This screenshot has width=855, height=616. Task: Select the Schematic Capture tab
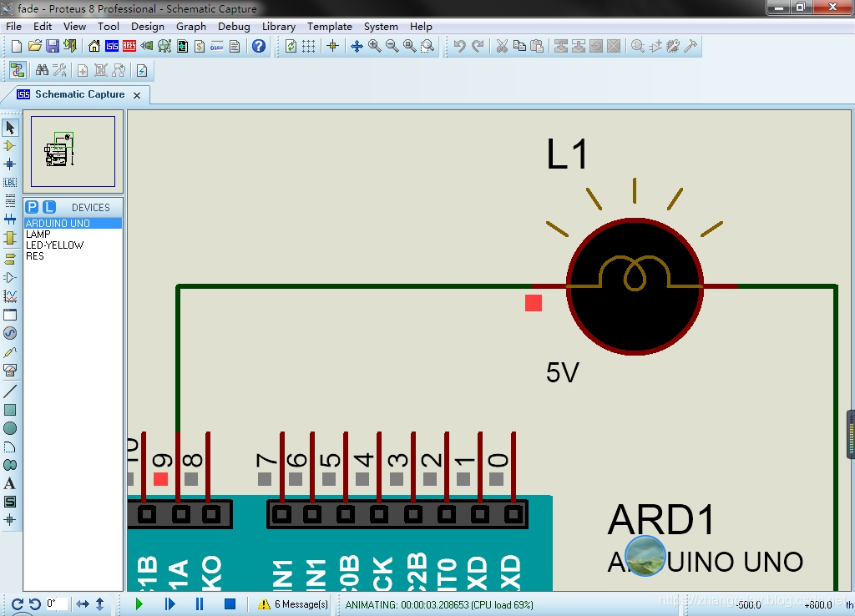(x=79, y=94)
